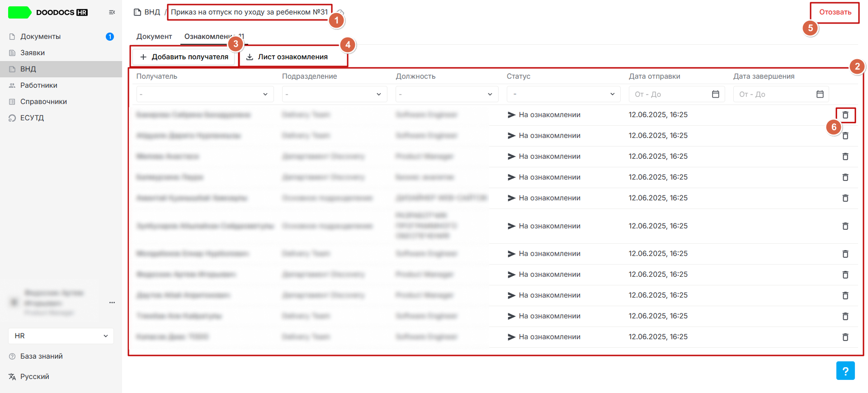Open База знаний link
The image size is (868, 393).
36,356
